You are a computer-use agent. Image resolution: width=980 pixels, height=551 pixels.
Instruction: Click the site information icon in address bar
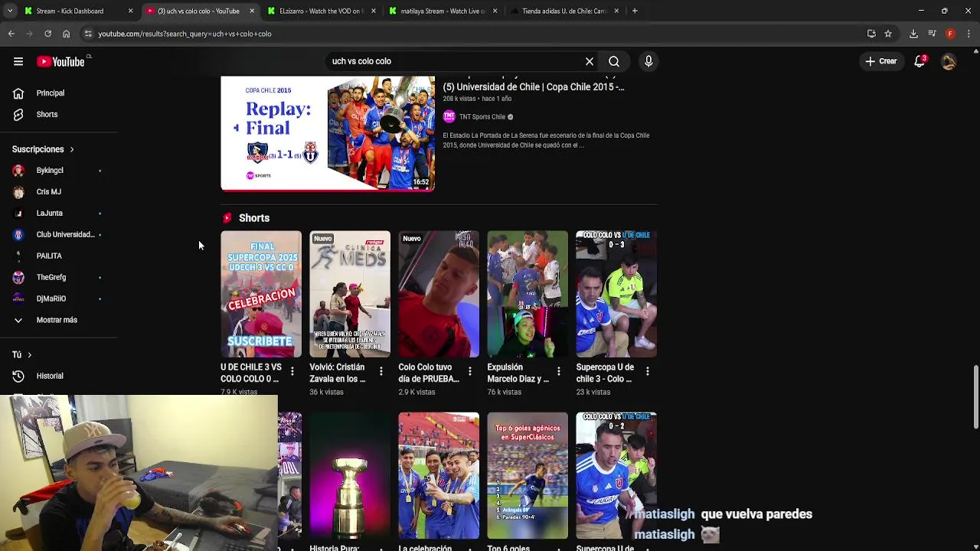pos(88,34)
